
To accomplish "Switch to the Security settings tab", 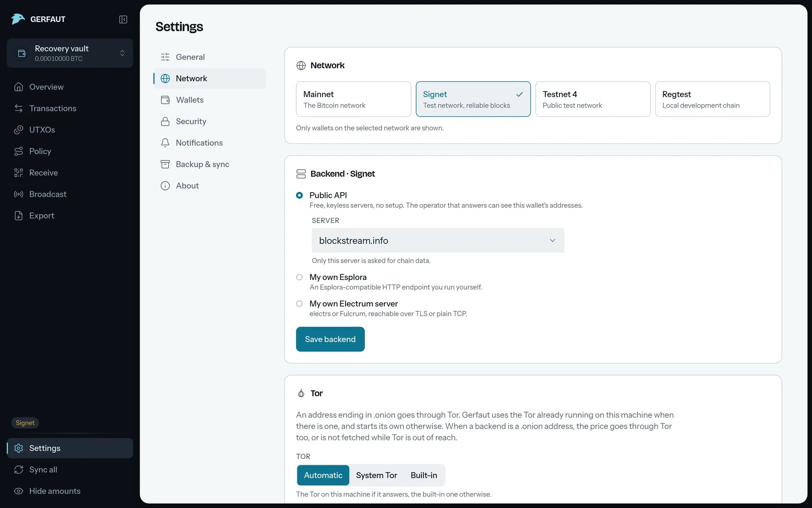I will click(x=209, y=122).
